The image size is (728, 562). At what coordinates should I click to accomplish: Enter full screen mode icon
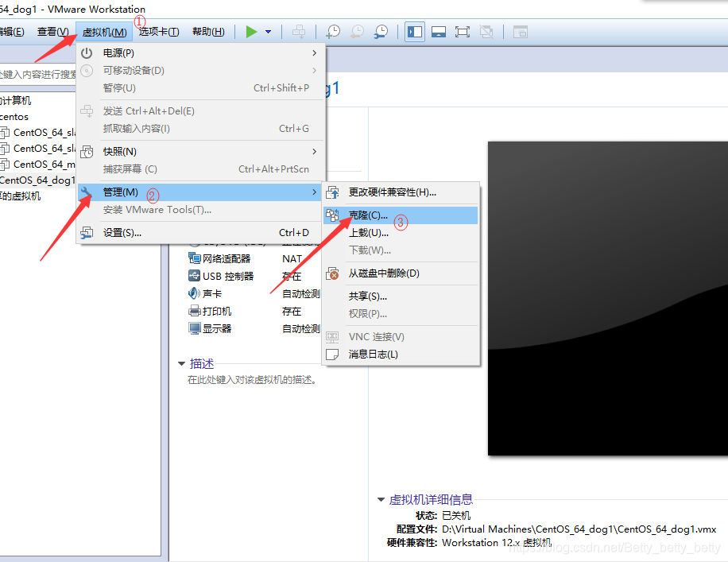pos(463,32)
